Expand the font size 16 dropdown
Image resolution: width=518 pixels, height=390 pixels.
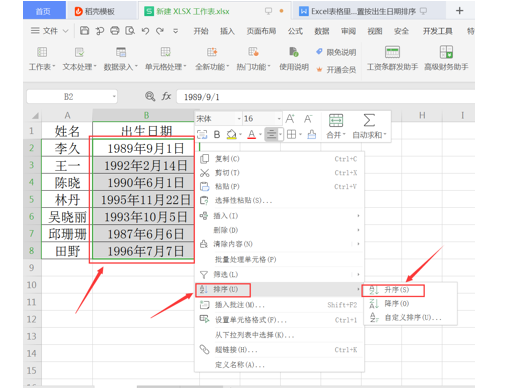(279, 119)
